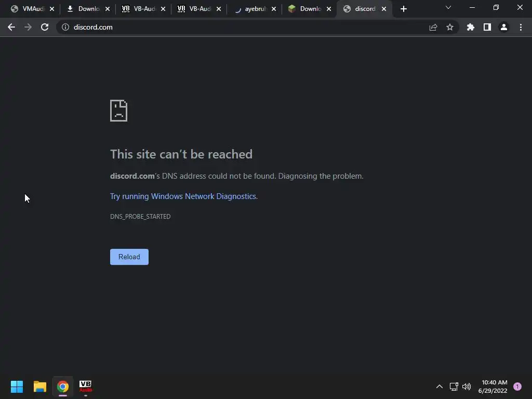
Task: Close the Minecraft block Downlo tab
Action: pos(329,9)
